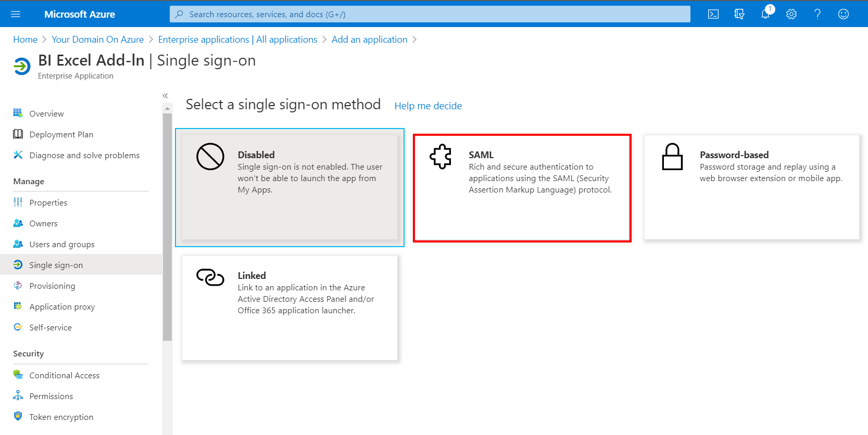Click the Deployment Plan book icon

pyautogui.click(x=18, y=134)
